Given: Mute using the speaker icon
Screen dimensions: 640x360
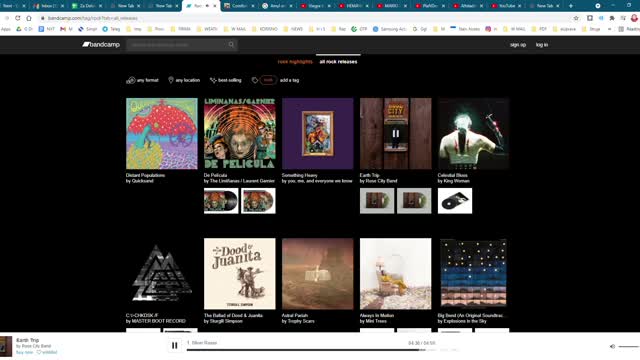Looking at the screenshot, I should tap(612, 347).
